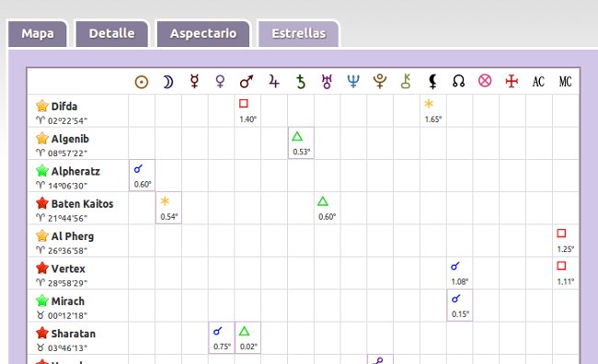Click Mirach conjunction North Node 0.15° cell
This screenshot has width=598, height=364.
click(460, 306)
